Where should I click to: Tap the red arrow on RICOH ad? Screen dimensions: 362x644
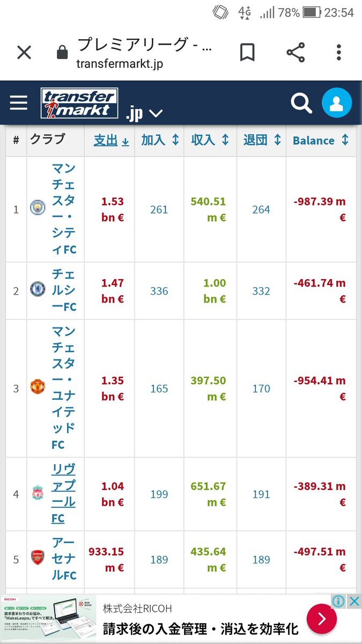click(321, 619)
